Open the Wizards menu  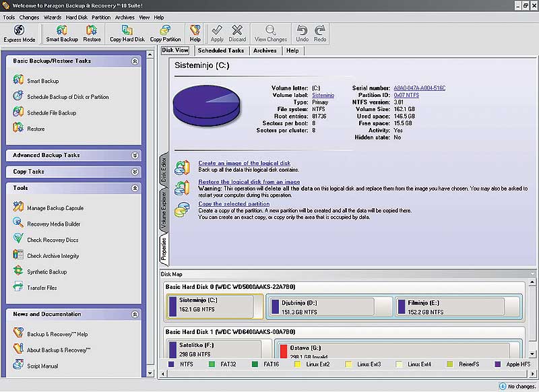tap(53, 18)
